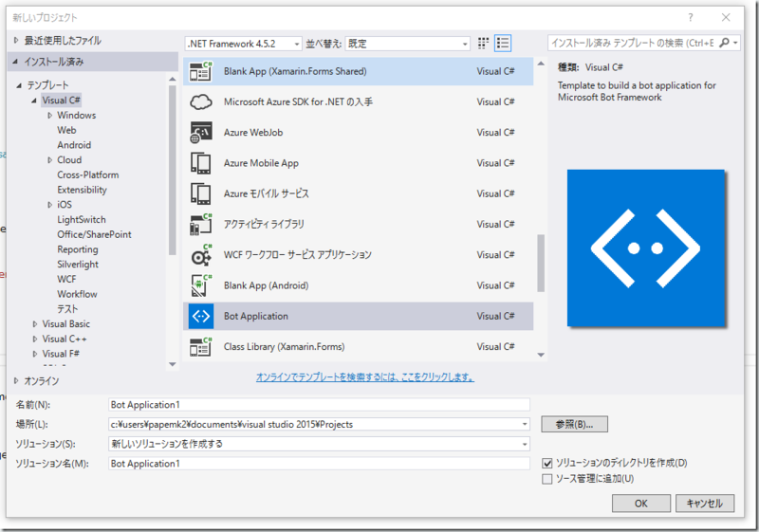This screenshot has height=532, width=759.
Task: Select the Silverlight category
Action: pos(78,265)
